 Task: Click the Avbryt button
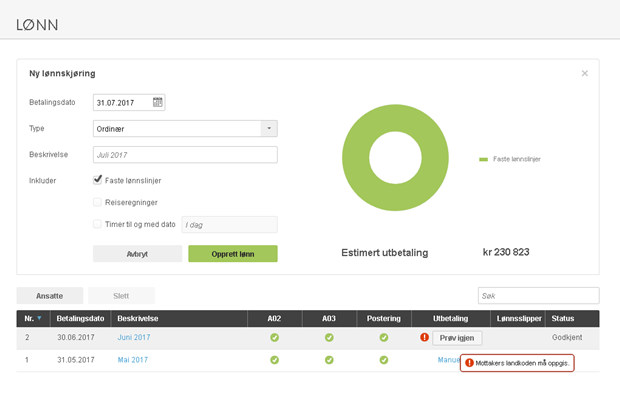click(137, 254)
